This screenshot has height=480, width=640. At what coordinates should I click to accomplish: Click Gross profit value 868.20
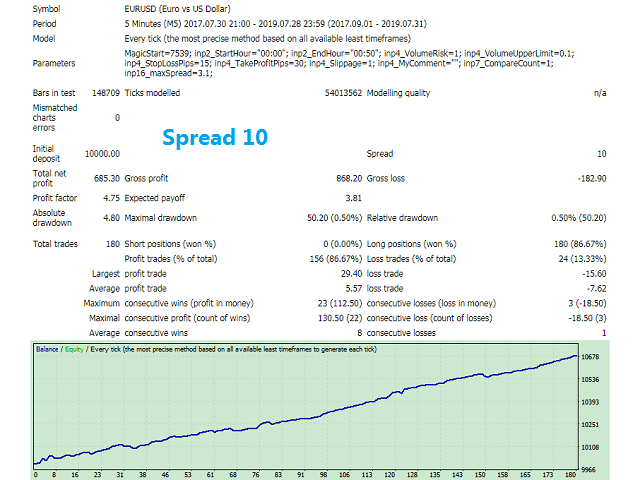click(349, 178)
